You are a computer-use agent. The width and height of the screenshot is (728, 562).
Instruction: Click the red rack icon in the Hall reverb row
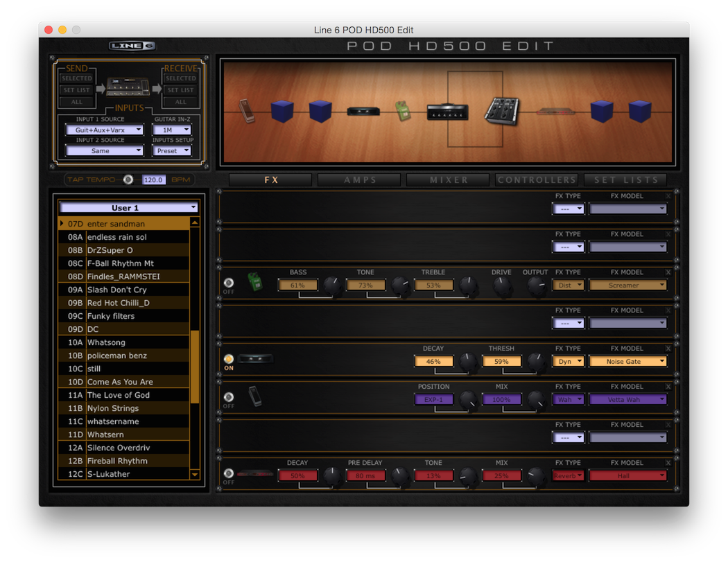[255, 474]
